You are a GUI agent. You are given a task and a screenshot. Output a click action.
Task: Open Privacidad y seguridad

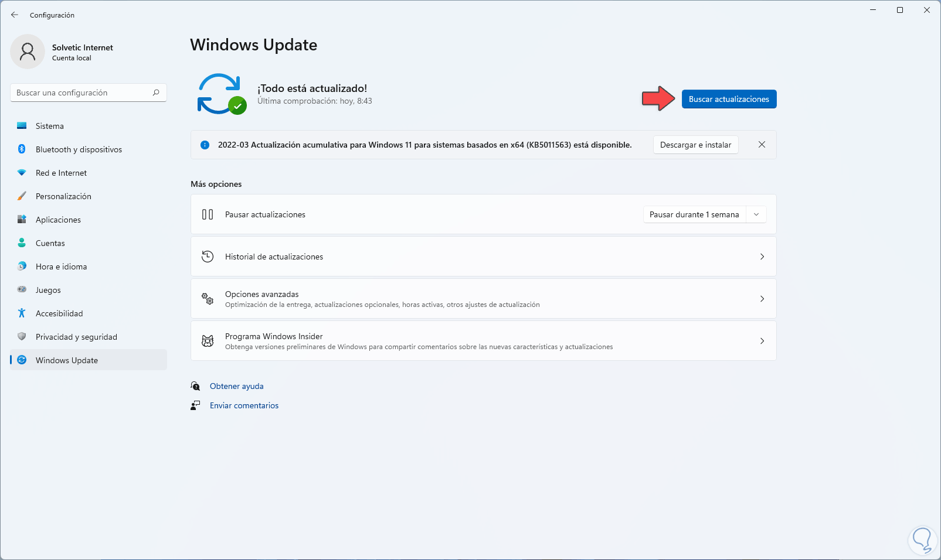89,337
